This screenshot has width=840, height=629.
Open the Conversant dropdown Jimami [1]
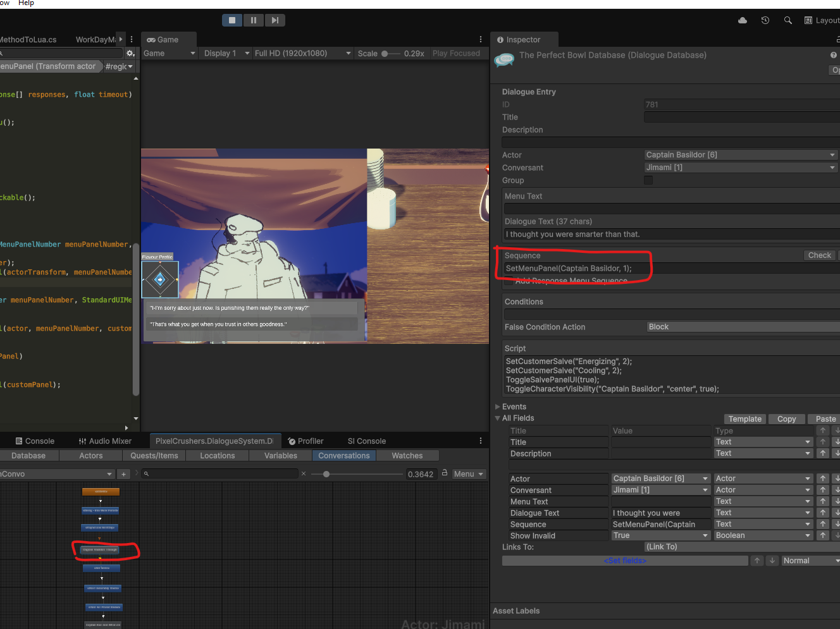point(741,168)
